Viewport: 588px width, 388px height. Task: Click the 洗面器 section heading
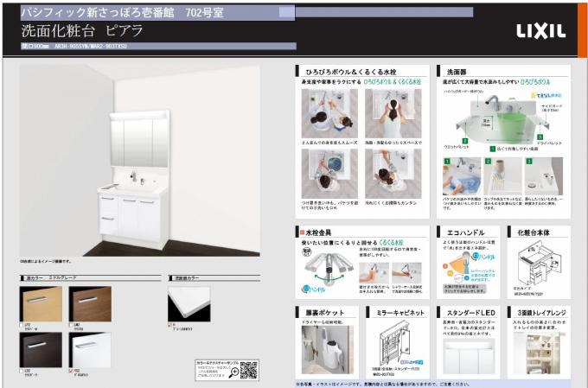click(x=457, y=72)
